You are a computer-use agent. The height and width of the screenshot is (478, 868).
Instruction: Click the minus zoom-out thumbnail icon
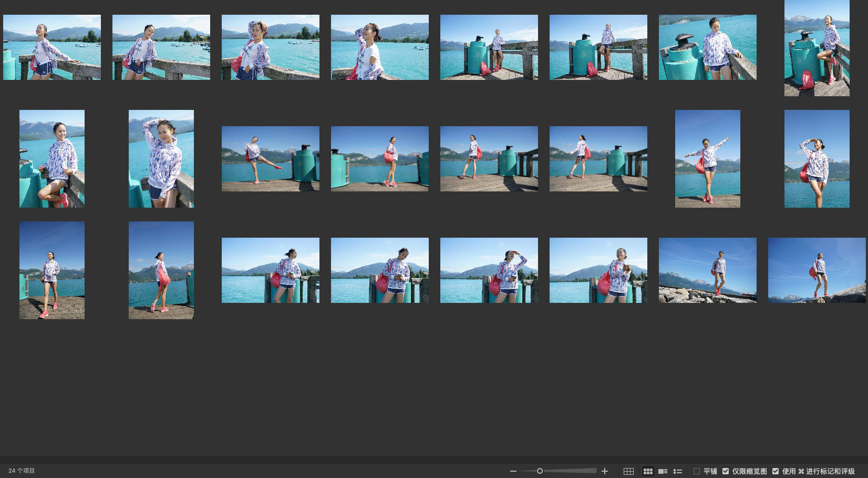tap(513, 471)
